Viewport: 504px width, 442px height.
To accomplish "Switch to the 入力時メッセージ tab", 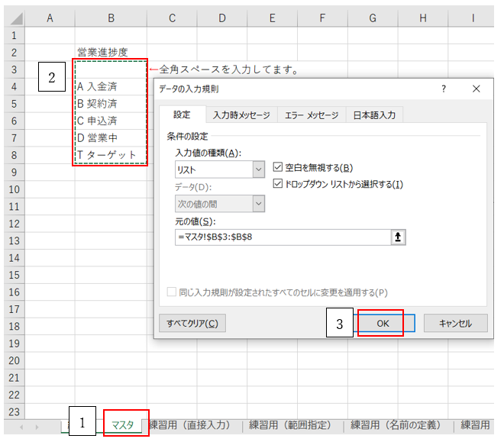I will pos(241,115).
